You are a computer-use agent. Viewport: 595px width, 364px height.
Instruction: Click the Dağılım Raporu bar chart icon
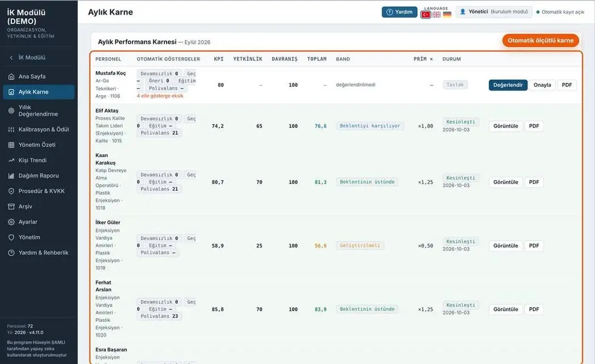click(x=11, y=176)
